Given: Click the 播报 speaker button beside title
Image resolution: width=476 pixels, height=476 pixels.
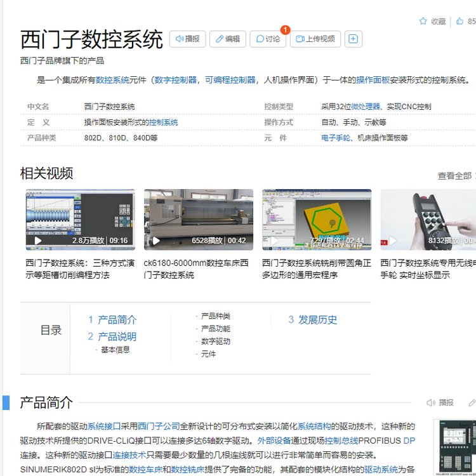Looking at the screenshot, I should pos(187,39).
